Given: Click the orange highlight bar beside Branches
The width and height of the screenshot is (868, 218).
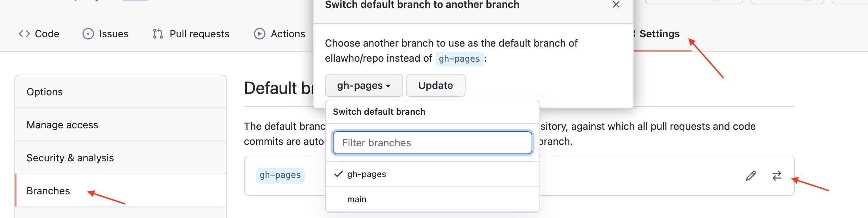Looking at the screenshot, I should [x=16, y=191].
